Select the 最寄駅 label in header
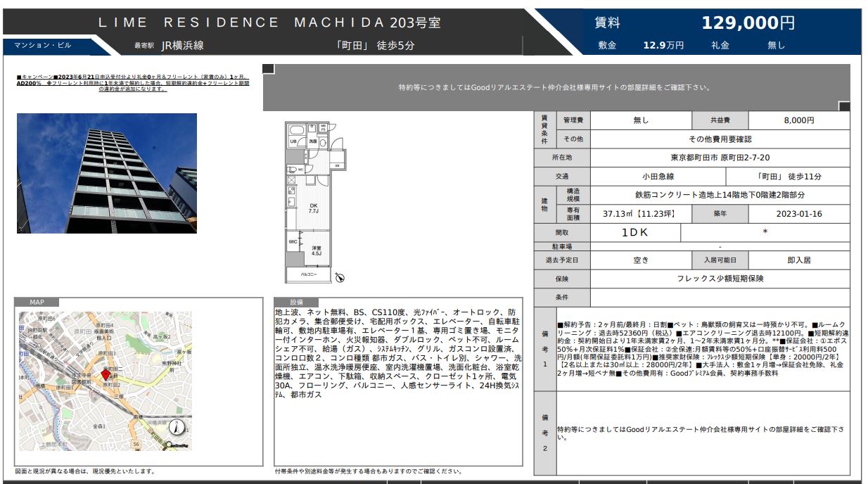Image resolution: width=868 pixels, height=484 pixels. click(x=143, y=46)
